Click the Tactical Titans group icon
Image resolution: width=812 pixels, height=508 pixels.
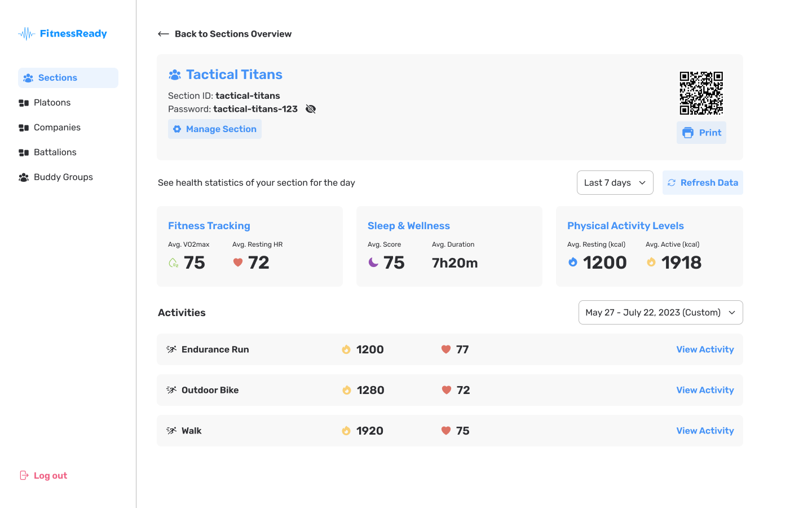(x=175, y=75)
